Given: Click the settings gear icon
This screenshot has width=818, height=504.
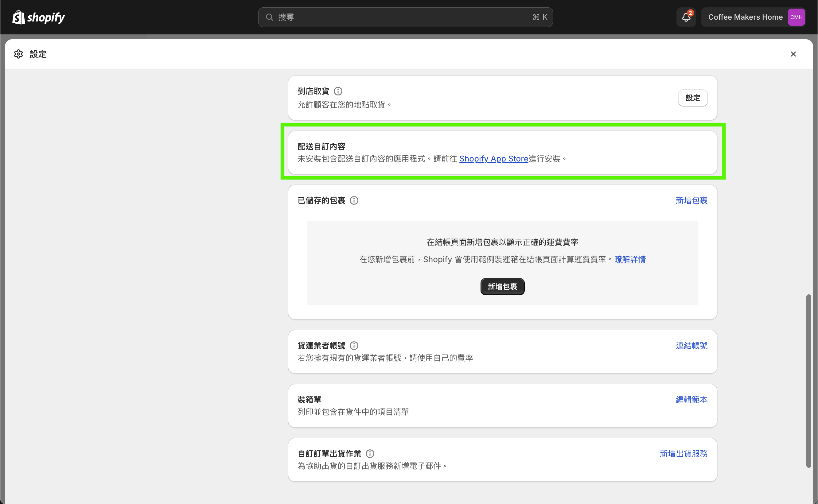Looking at the screenshot, I should point(18,54).
